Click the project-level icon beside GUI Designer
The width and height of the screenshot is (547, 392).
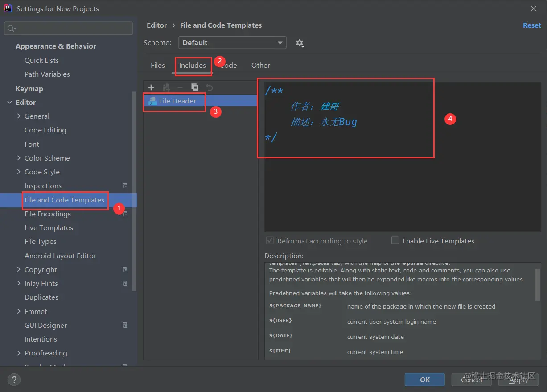pos(125,326)
